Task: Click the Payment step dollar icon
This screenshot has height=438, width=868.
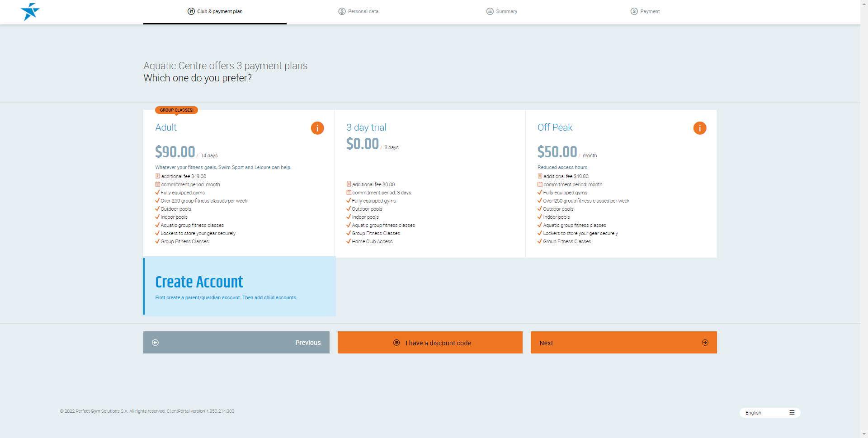Action: coord(634,11)
